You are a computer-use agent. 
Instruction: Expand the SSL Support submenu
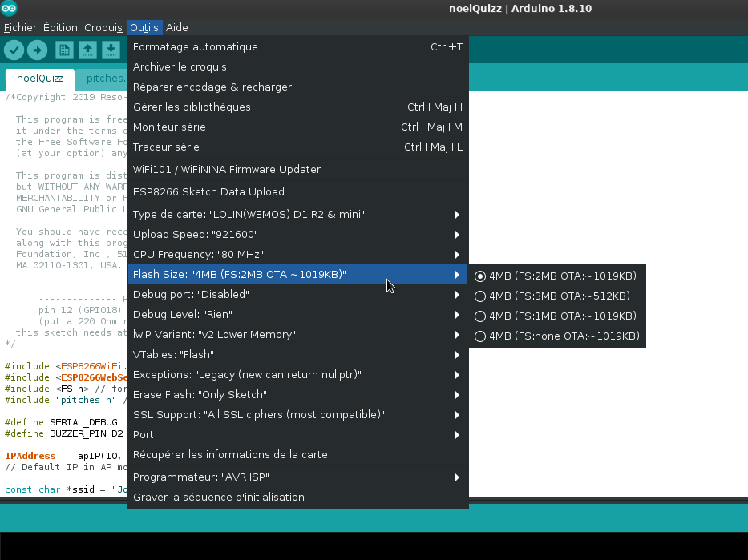click(297, 415)
